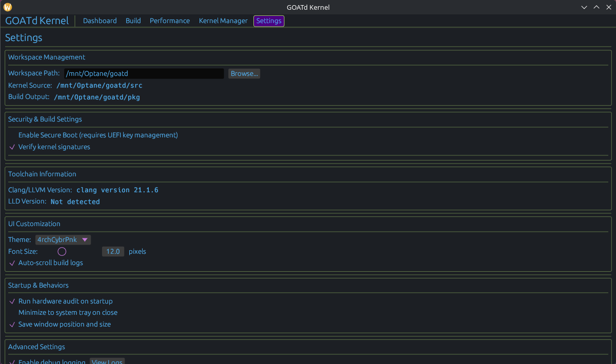Close the GOATd Kernel window

[x=608, y=7]
